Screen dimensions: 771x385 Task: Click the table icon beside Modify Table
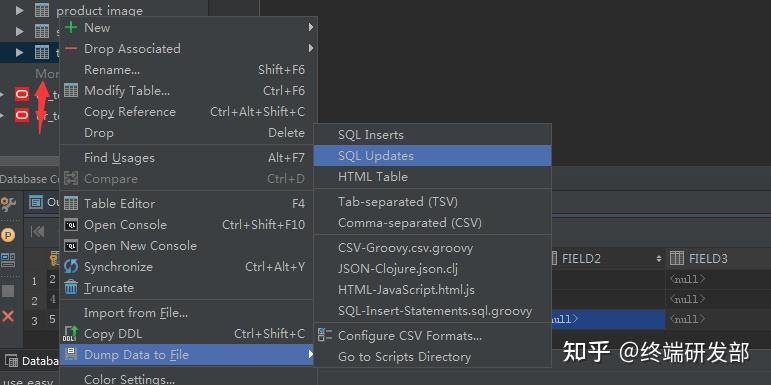71,90
